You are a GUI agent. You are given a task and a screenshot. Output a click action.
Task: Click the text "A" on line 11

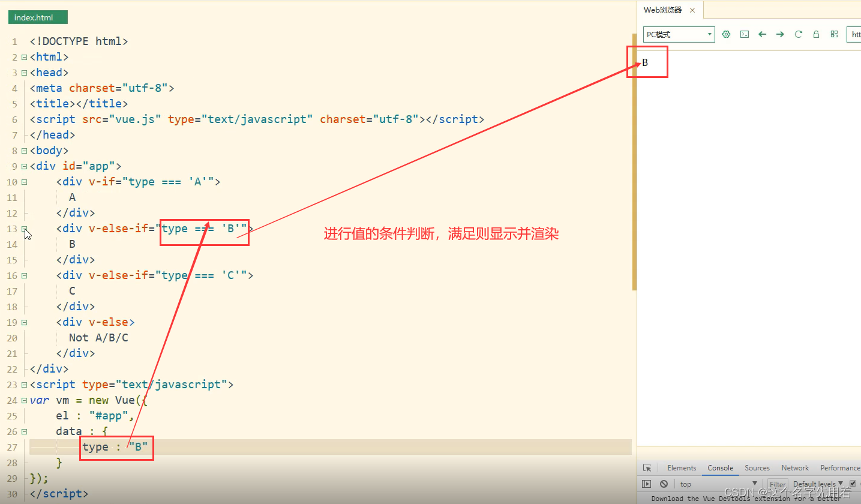[72, 197]
